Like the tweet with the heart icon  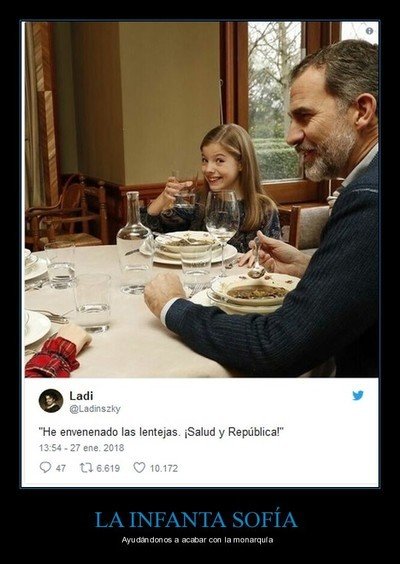click(x=139, y=467)
